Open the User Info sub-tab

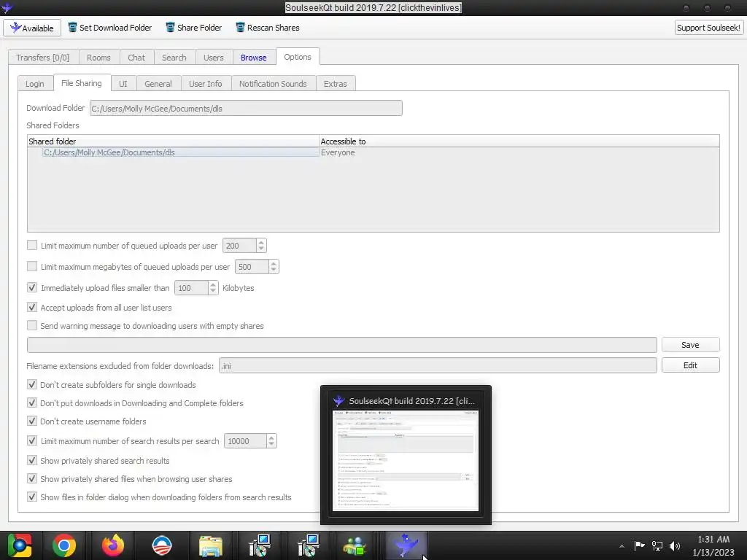click(x=205, y=84)
